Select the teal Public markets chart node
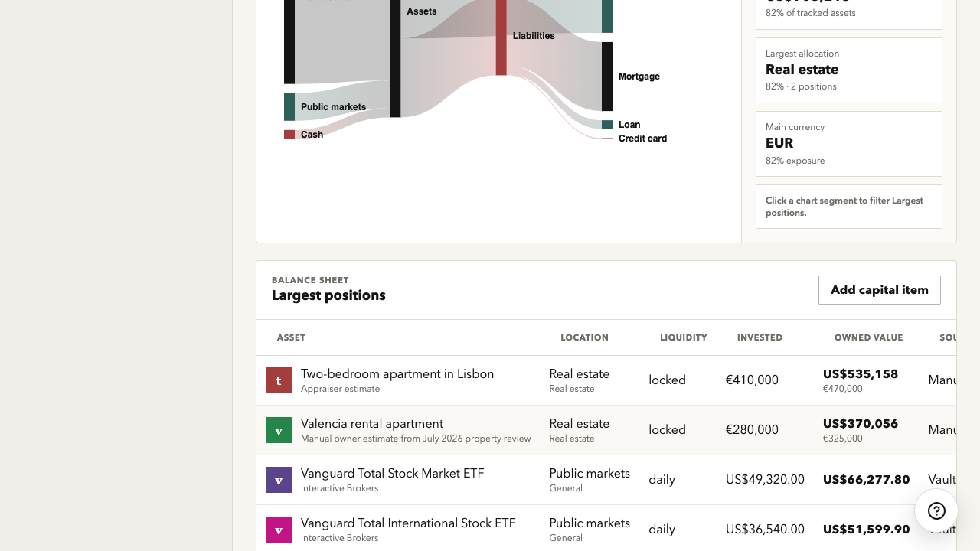Screen dimensions: 980x551 289,107
